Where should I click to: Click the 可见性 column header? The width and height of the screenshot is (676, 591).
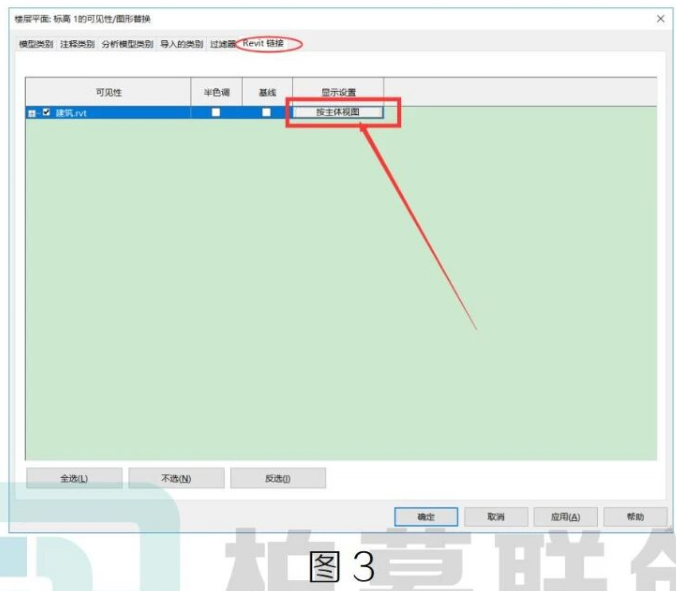(x=108, y=92)
